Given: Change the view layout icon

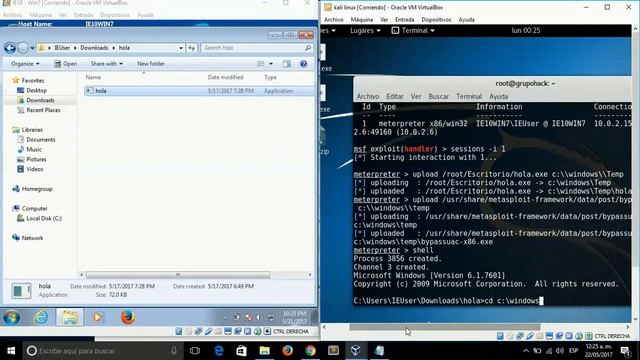Looking at the screenshot, I should coord(261,64).
